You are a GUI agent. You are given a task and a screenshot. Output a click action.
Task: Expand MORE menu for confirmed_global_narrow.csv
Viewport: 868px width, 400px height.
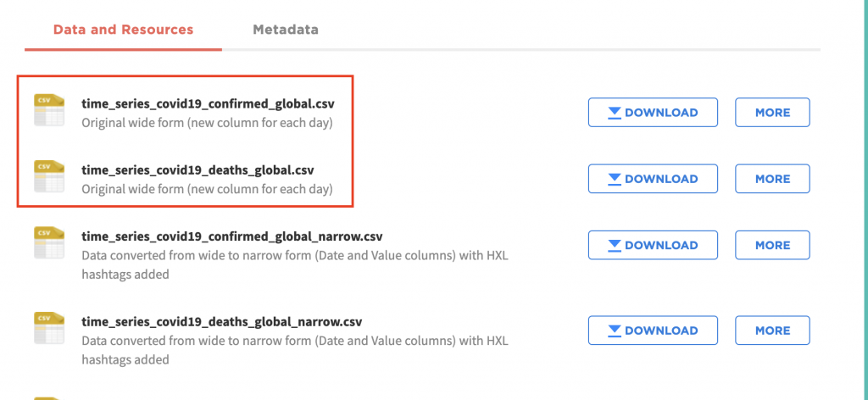[772, 245]
